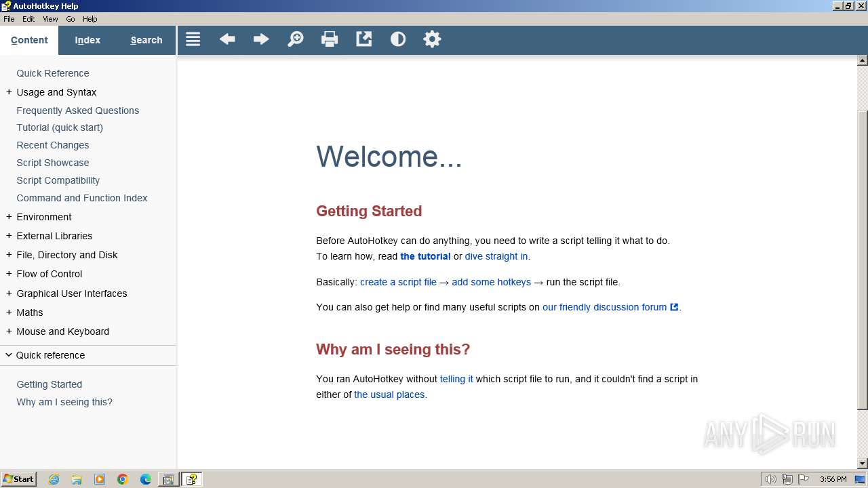Open Frequently Asked Questions entry
This screenshot has width=868, height=488.
click(78, 110)
